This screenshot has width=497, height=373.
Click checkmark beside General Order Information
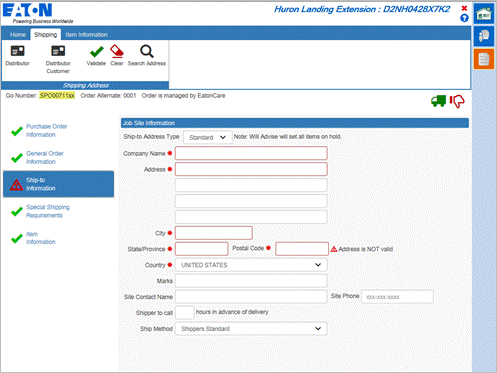(x=17, y=158)
